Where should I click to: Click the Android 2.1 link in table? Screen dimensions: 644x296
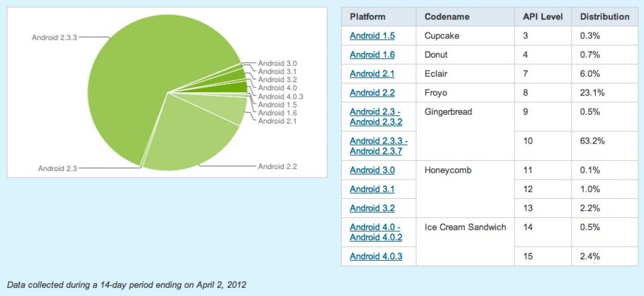(x=372, y=74)
